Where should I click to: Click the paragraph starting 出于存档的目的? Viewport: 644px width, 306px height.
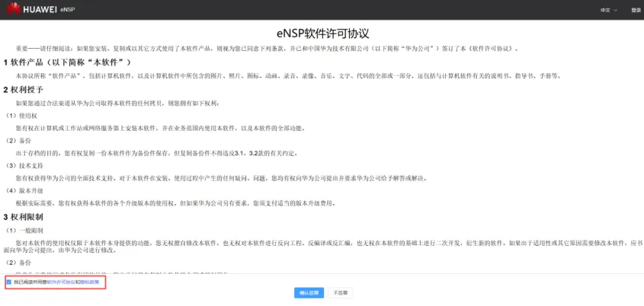point(157,154)
